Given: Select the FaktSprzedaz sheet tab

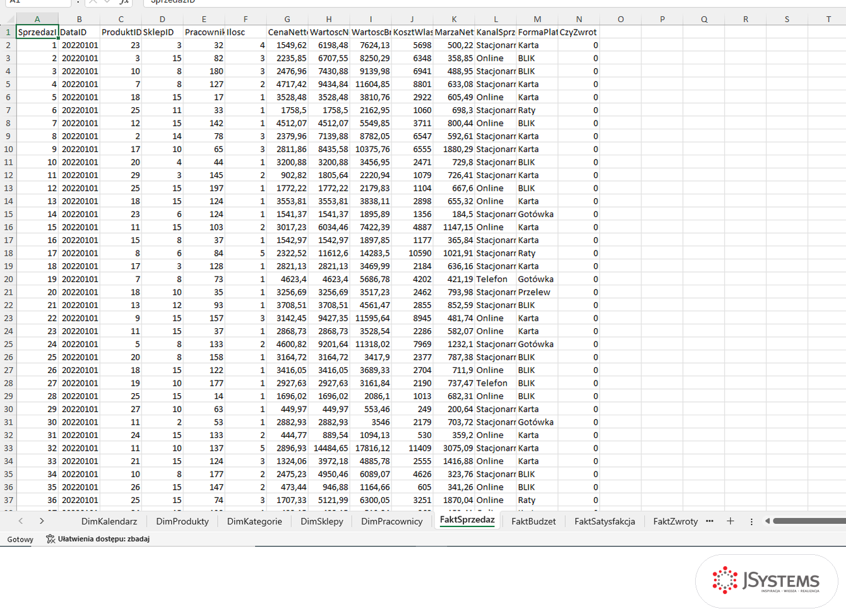Looking at the screenshot, I should (467, 520).
